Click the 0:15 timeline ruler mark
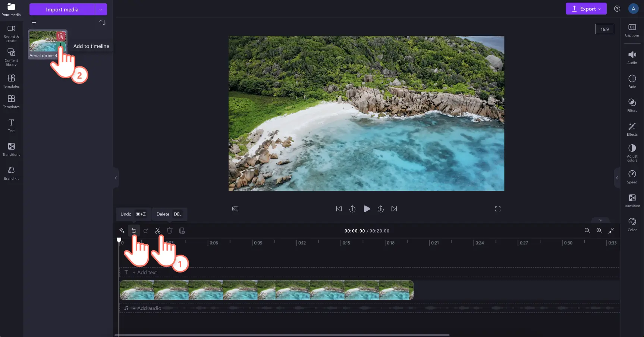The height and width of the screenshot is (337, 644). pos(346,243)
